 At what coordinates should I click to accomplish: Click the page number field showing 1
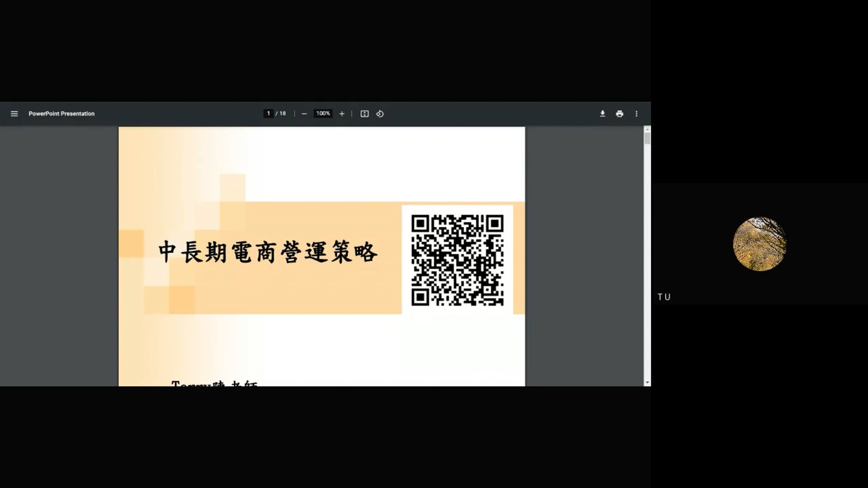[268, 113]
